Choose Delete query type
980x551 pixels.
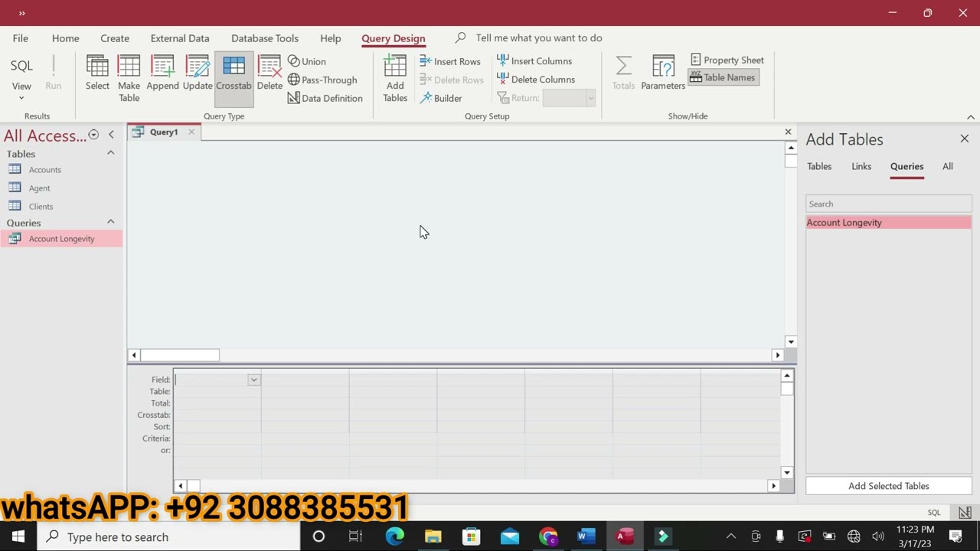[269, 74]
